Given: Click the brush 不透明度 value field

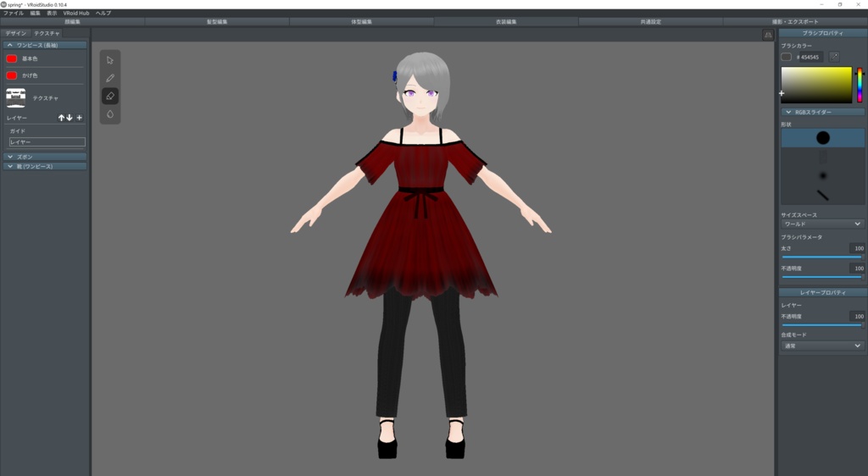Looking at the screenshot, I should click(856, 268).
